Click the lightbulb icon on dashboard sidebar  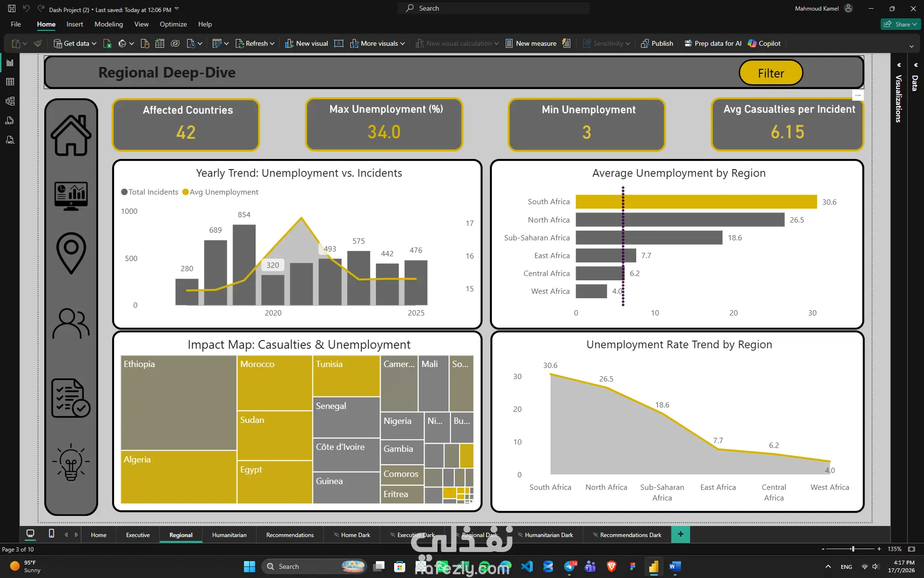pyautogui.click(x=71, y=462)
